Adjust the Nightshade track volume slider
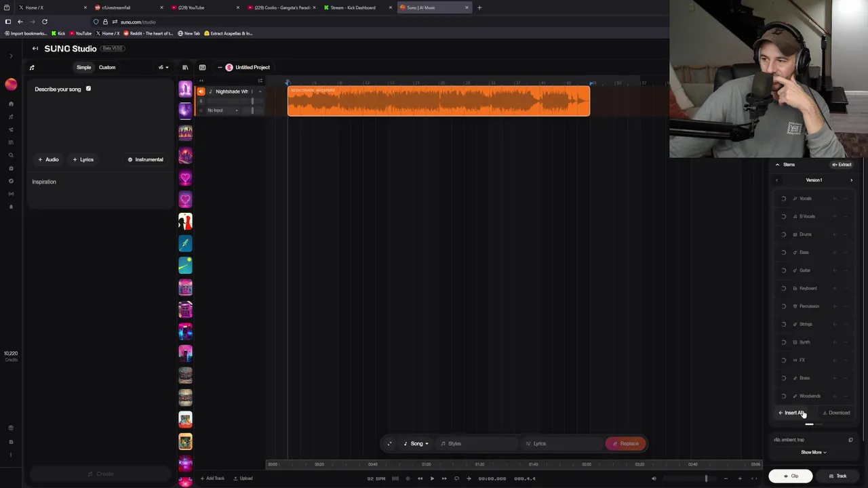This screenshot has width=868, height=488. [252, 101]
